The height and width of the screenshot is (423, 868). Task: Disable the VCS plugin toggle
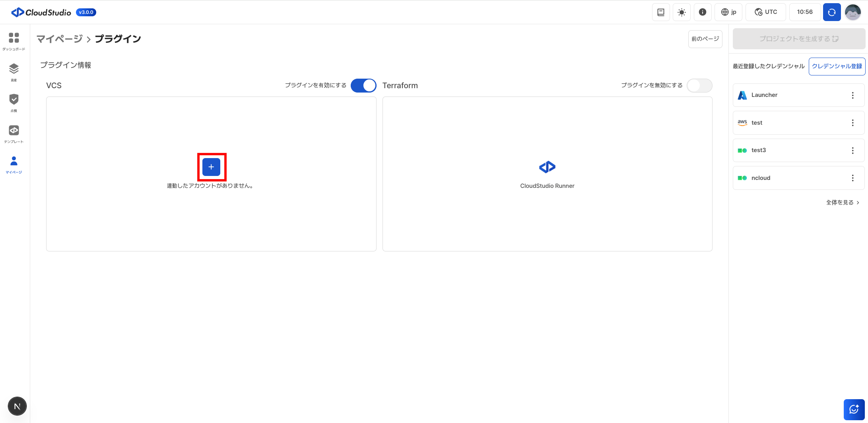(363, 85)
